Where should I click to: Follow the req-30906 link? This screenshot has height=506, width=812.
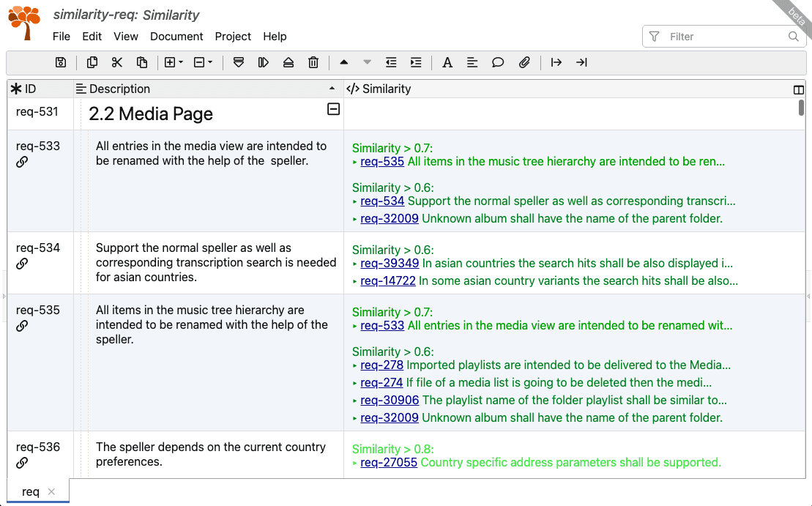390,401
